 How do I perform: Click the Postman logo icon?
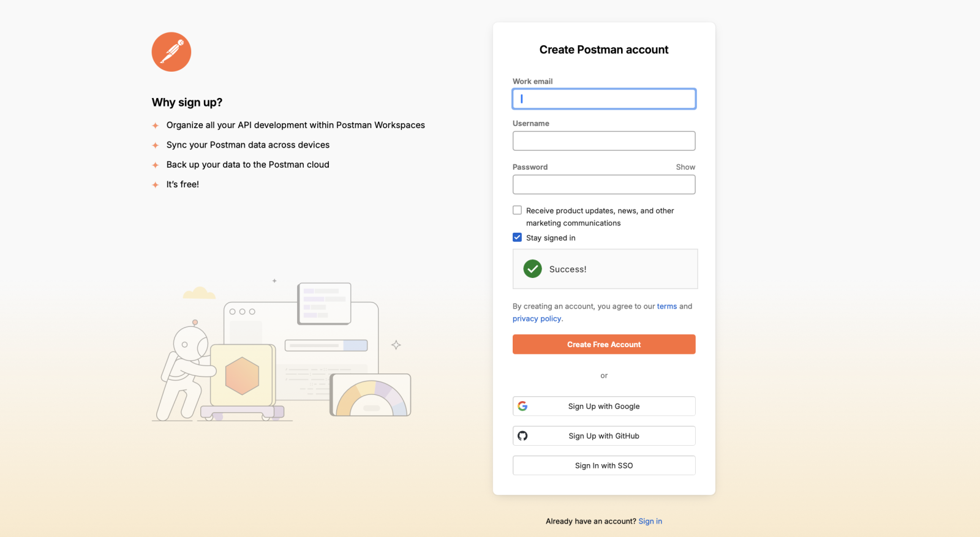(171, 52)
